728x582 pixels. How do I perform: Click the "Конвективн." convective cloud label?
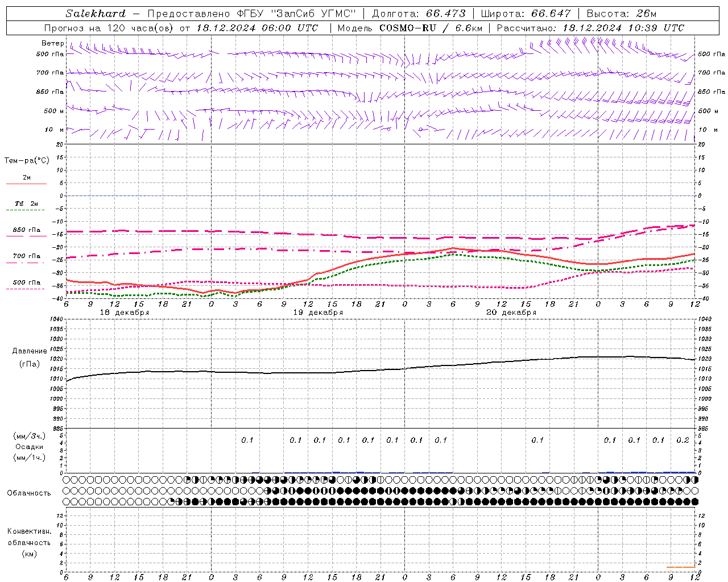(x=30, y=531)
